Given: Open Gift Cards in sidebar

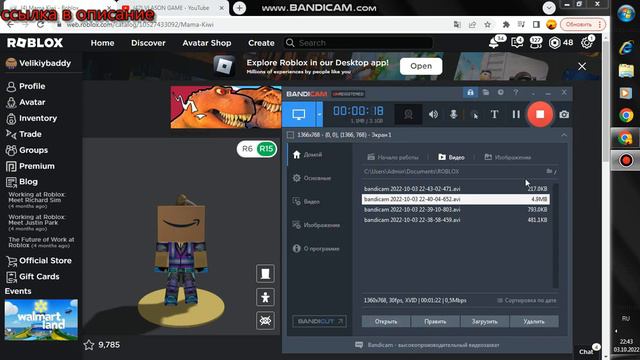Looking at the screenshot, I should [33, 276].
